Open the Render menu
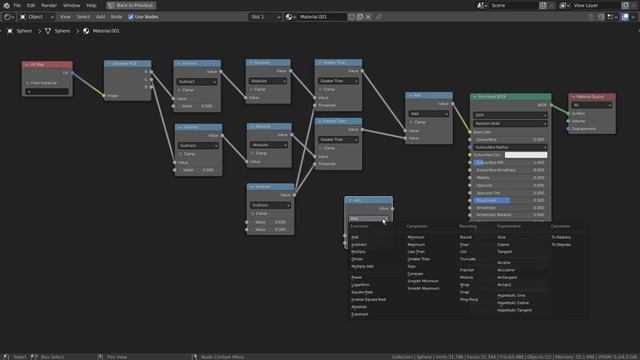This screenshot has height=360, width=640. click(49, 5)
